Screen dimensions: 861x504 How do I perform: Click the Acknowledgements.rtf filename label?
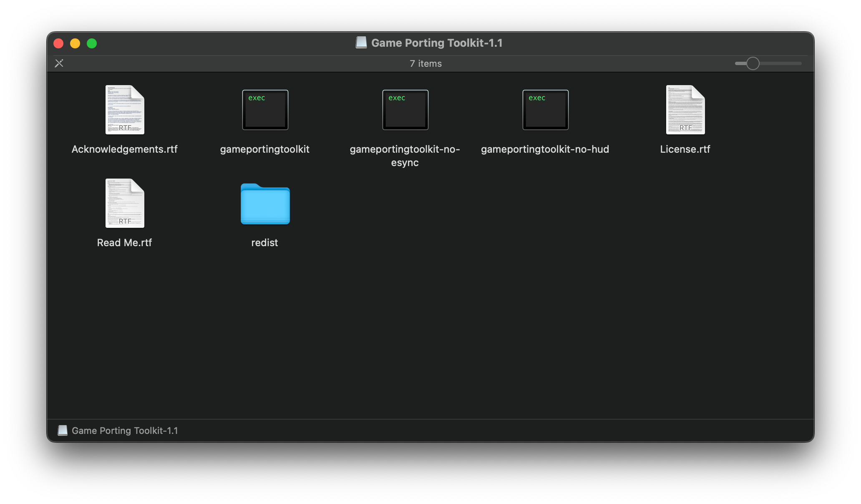[x=124, y=149]
